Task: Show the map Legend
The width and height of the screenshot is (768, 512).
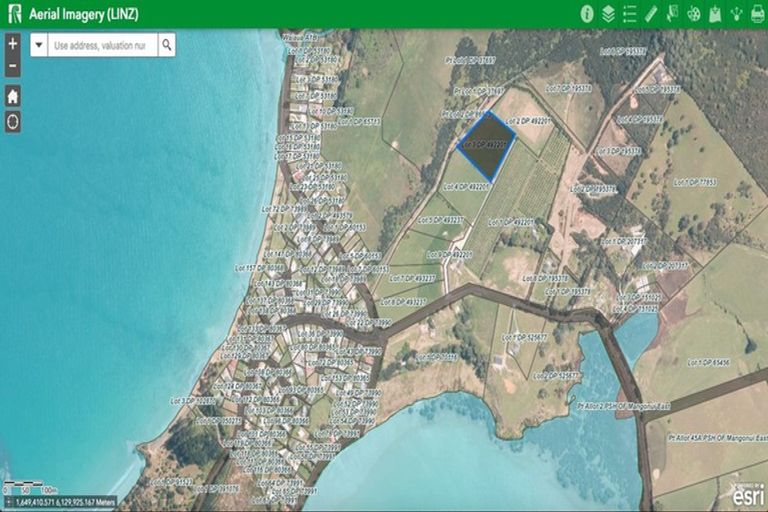Action: [x=630, y=14]
